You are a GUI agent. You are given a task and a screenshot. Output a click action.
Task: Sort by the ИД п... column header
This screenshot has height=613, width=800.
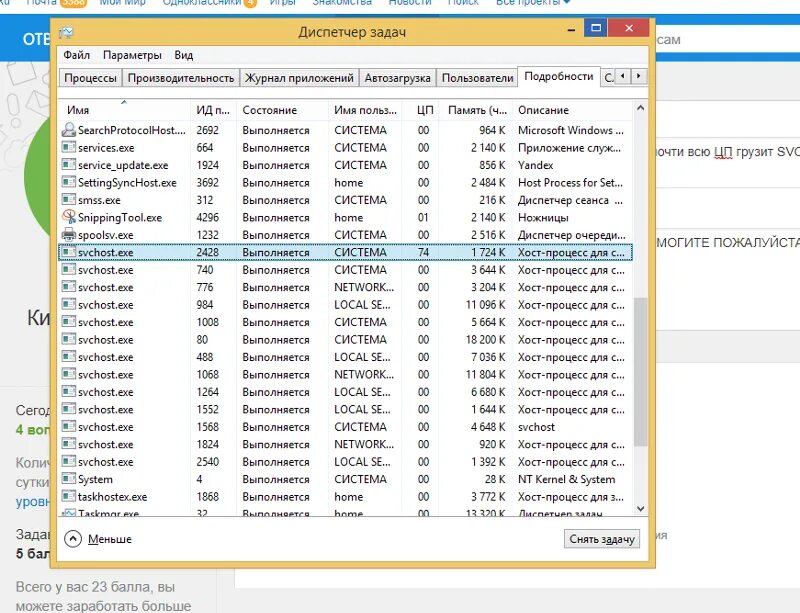213,110
